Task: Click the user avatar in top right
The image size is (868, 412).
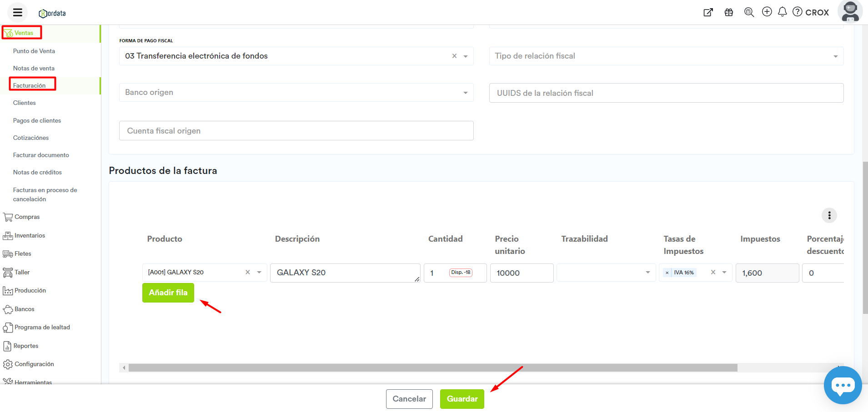Action: 850,12
